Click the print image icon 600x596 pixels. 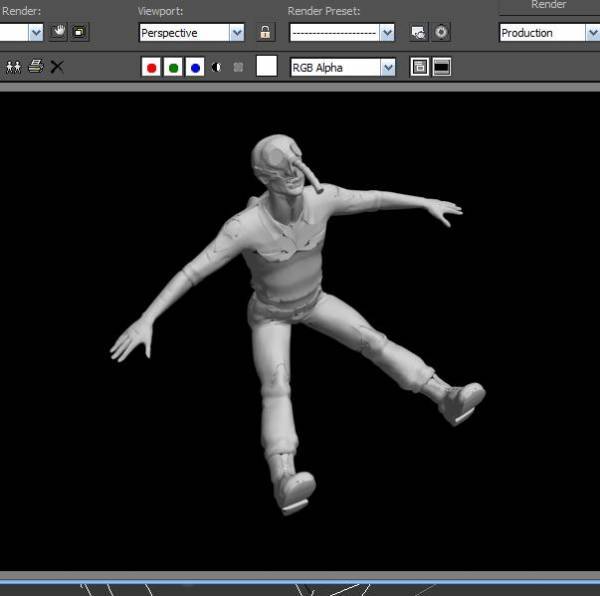pyautogui.click(x=36, y=67)
